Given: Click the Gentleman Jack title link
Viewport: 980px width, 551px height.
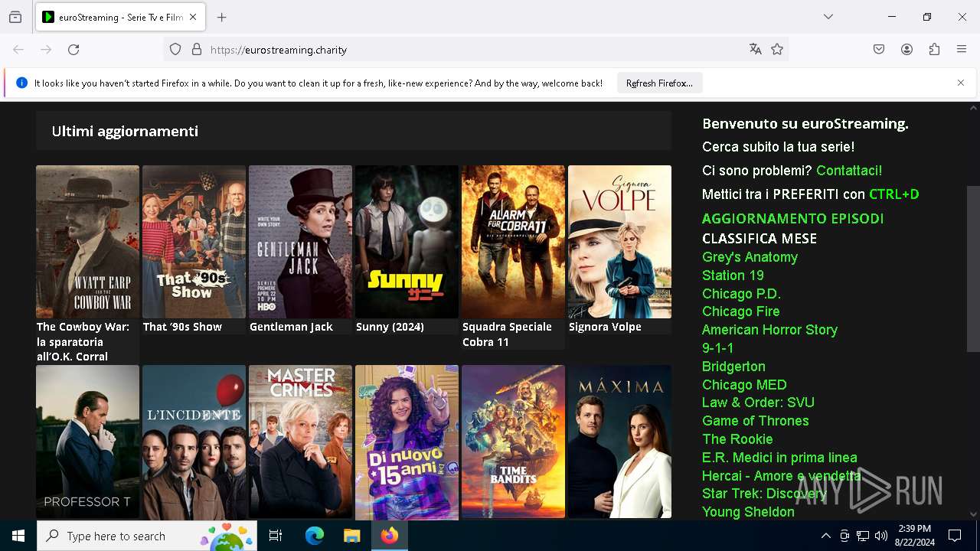Looking at the screenshot, I should [291, 327].
